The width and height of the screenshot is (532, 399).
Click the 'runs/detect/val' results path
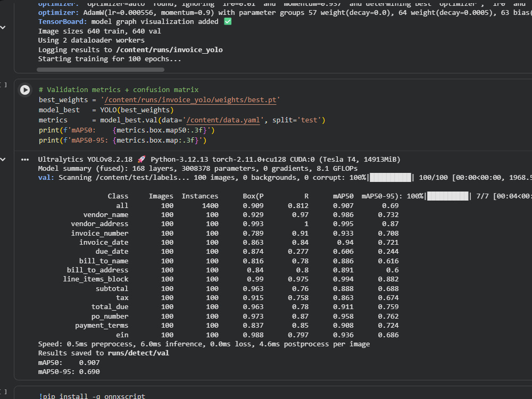pyautogui.click(x=138, y=353)
